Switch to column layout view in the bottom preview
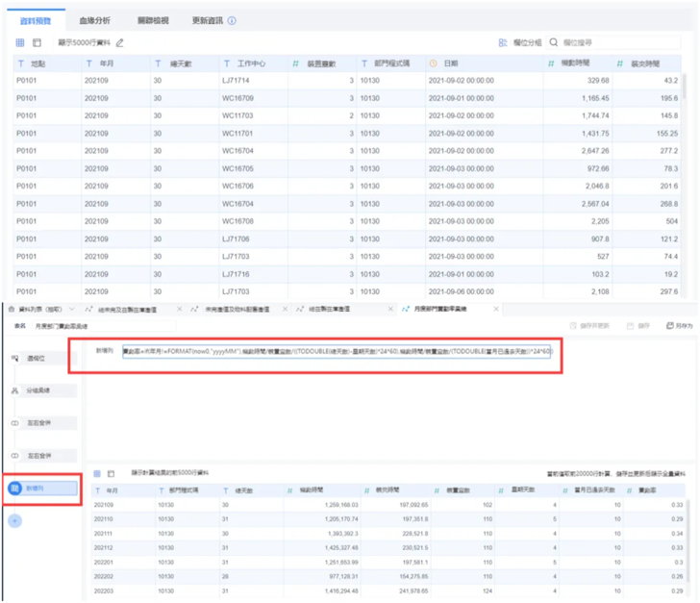The image size is (700, 603). point(112,473)
